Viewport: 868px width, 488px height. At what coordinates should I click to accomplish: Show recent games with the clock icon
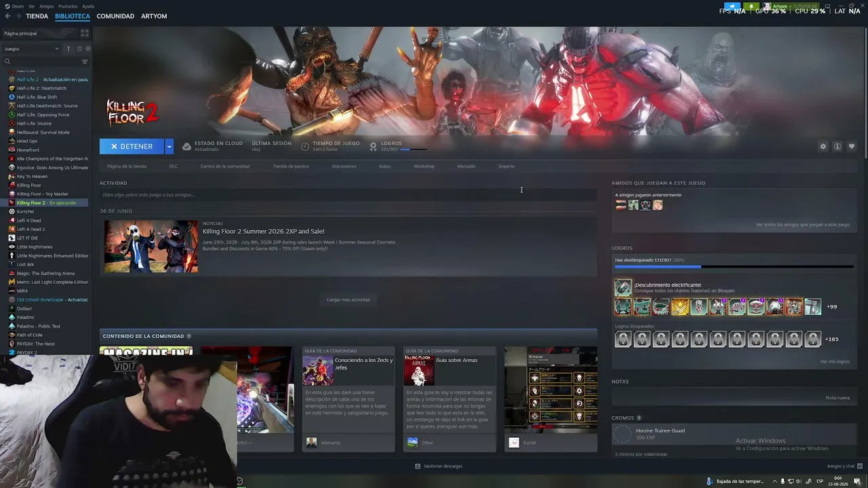click(79, 49)
